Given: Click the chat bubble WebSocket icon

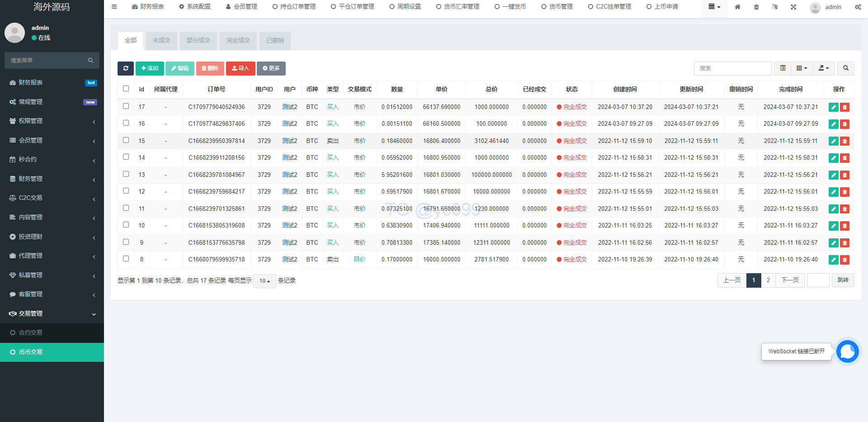Looking at the screenshot, I should tap(847, 351).
